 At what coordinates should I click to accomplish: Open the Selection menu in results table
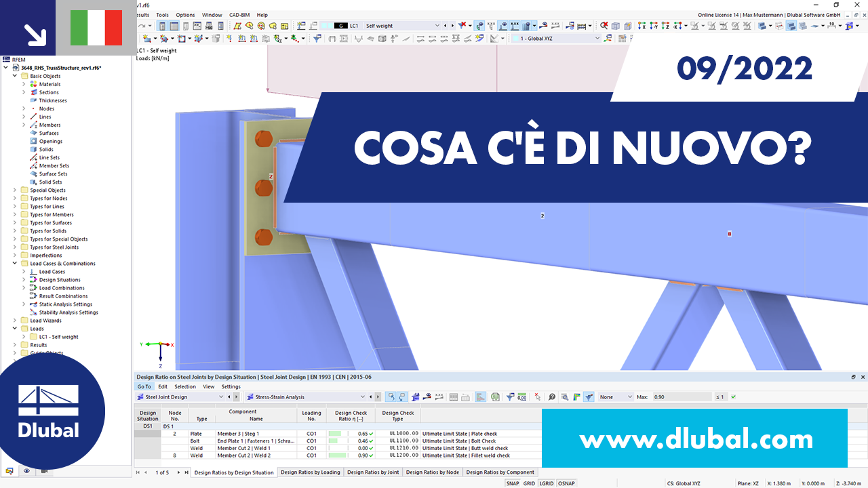click(x=185, y=387)
